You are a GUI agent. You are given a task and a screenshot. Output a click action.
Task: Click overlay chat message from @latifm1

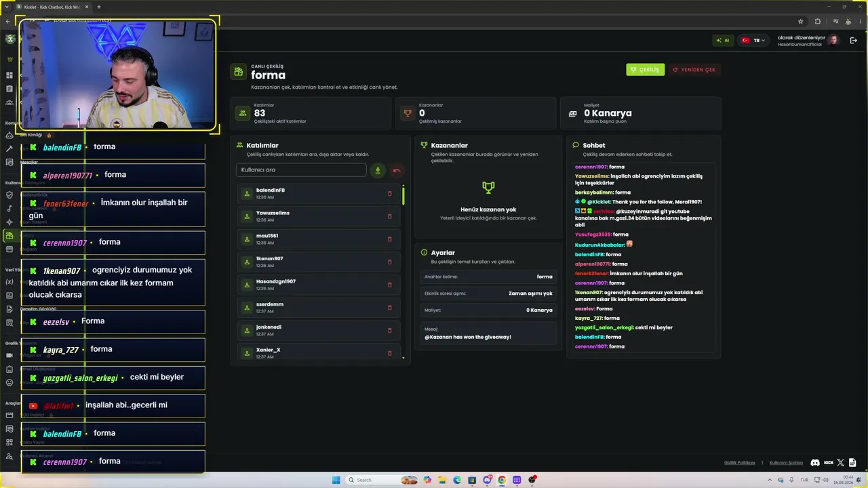pos(113,405)
